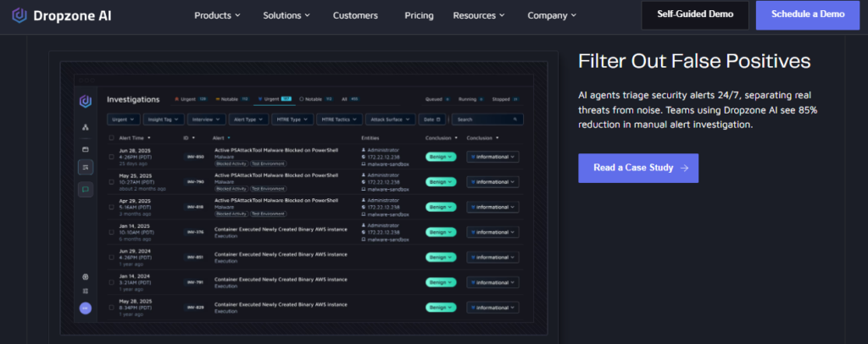Expand the Solutions menu
This screenshot has height=344, width=868.
point(287,15)
